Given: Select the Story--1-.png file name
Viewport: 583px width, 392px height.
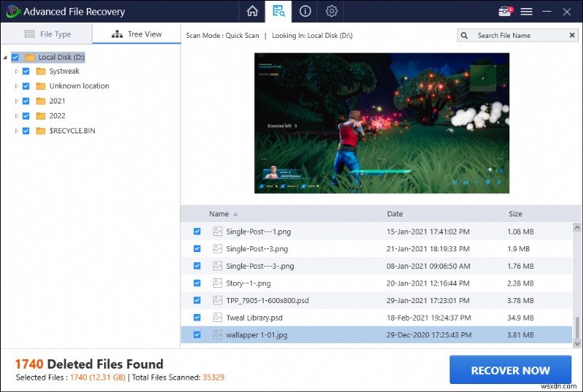Looking at the screenshot, I should coord(249,283).
